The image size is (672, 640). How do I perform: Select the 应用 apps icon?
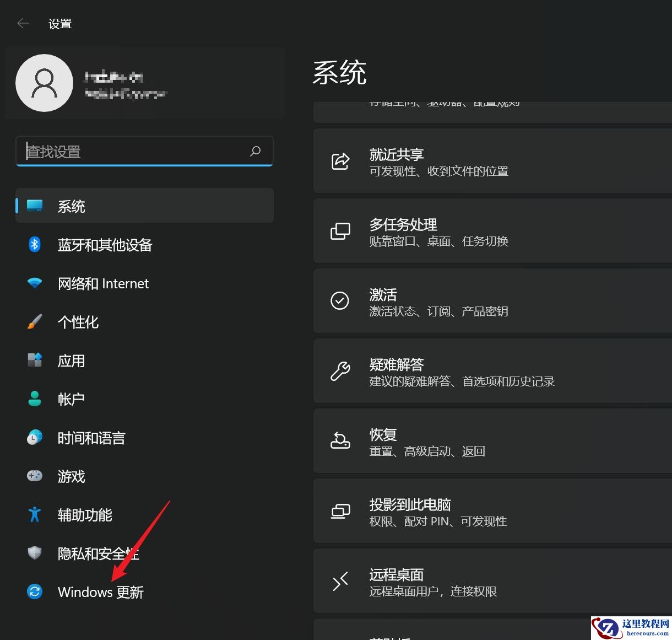pyautogui.click(x=34, y=360)
